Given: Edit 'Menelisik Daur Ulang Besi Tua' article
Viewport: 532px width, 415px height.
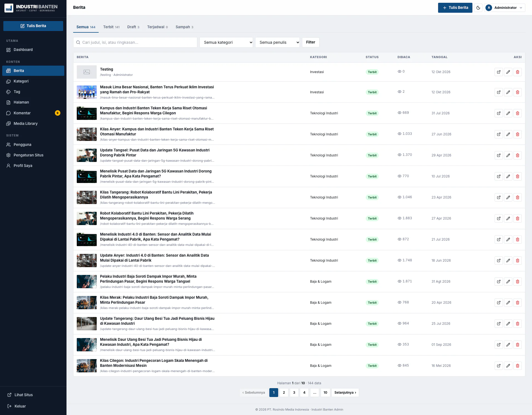Looking at the screenshot, I should (508, 345).
